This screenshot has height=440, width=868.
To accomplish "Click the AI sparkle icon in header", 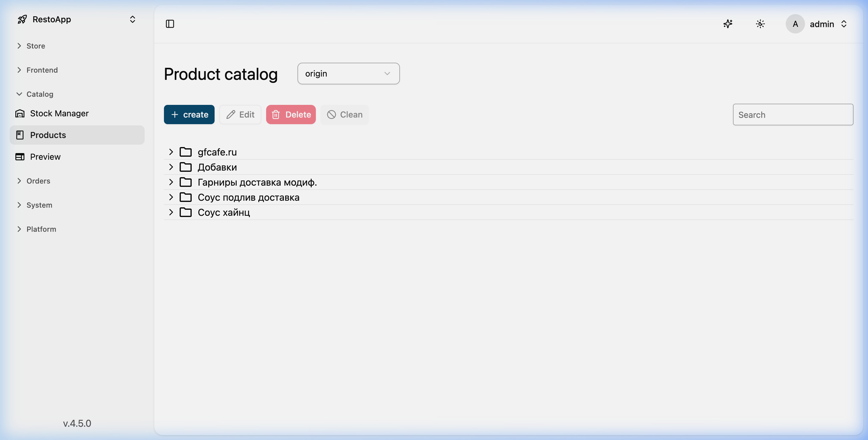I will (728, 24).
